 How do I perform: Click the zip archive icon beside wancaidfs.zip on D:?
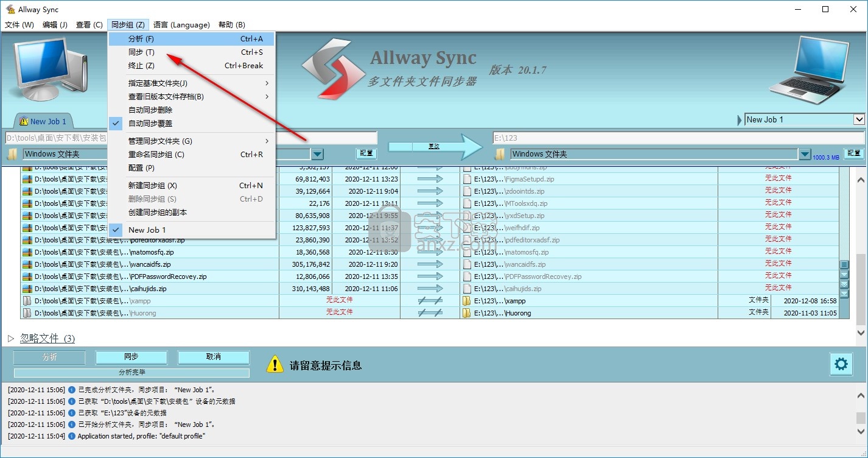(27, 264)
